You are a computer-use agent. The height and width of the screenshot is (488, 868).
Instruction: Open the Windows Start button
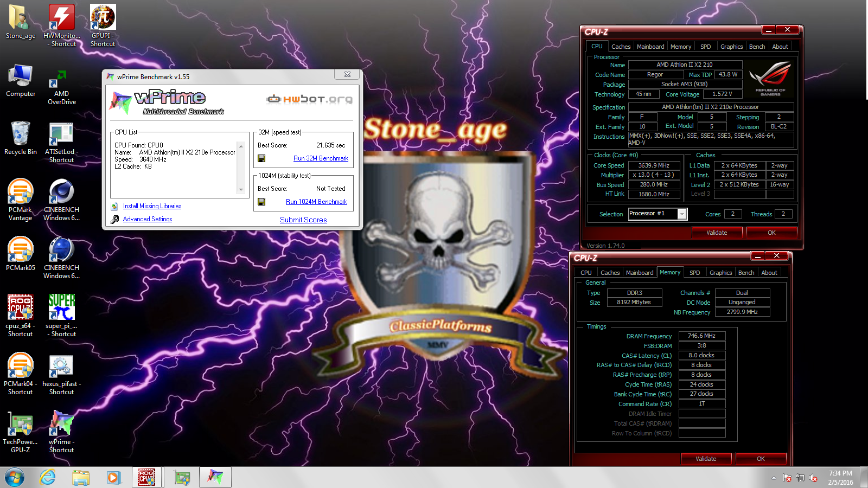point(15,478)
